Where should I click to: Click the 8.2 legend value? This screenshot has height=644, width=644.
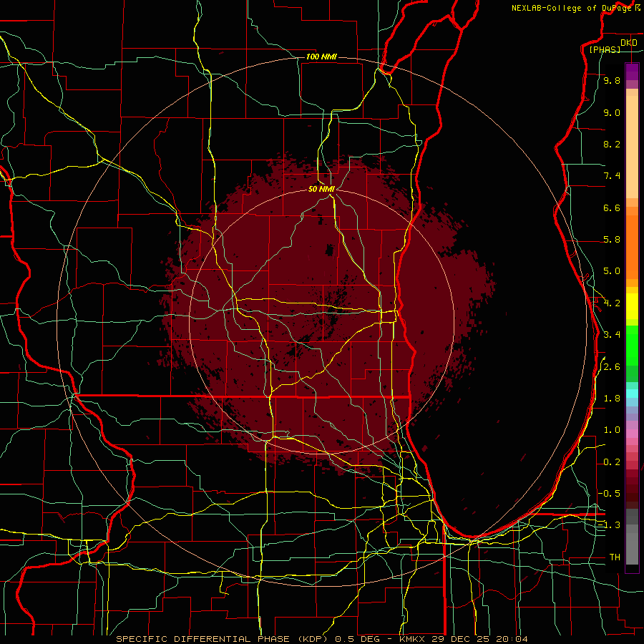(612, 144)
